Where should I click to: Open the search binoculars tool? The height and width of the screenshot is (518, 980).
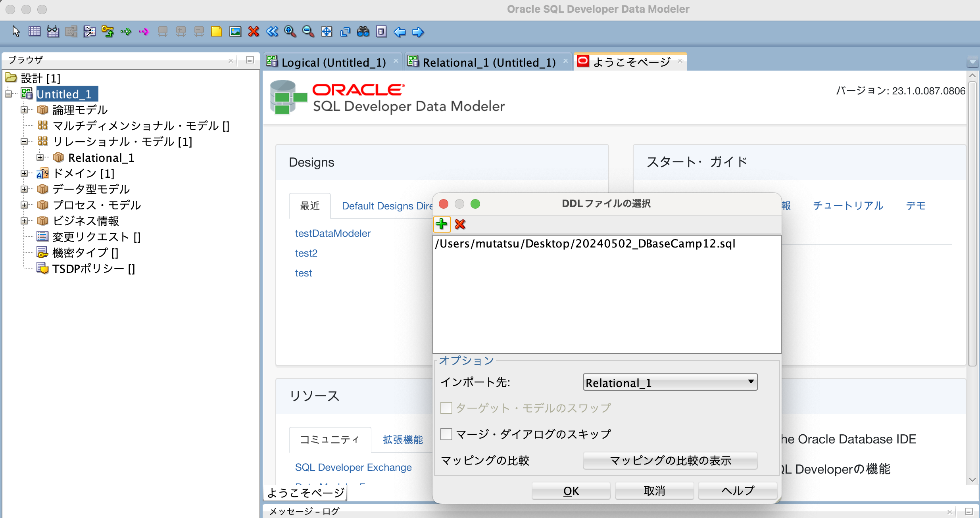tap(363, 32)
